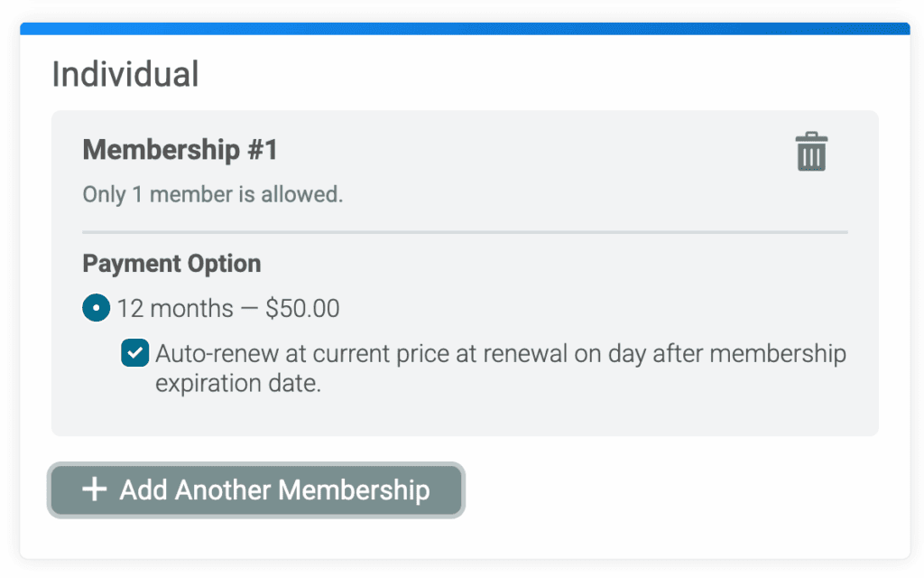Click the "Membership" word in the add button
The height and width of the screenshot is (578, 924).
pyautogui.click(x=354, y=490)
